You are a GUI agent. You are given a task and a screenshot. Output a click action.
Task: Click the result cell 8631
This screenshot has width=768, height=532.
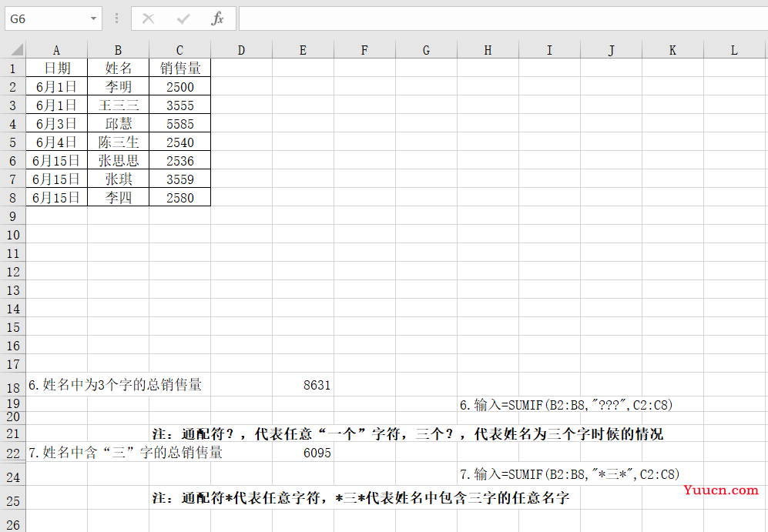[304, 385]
